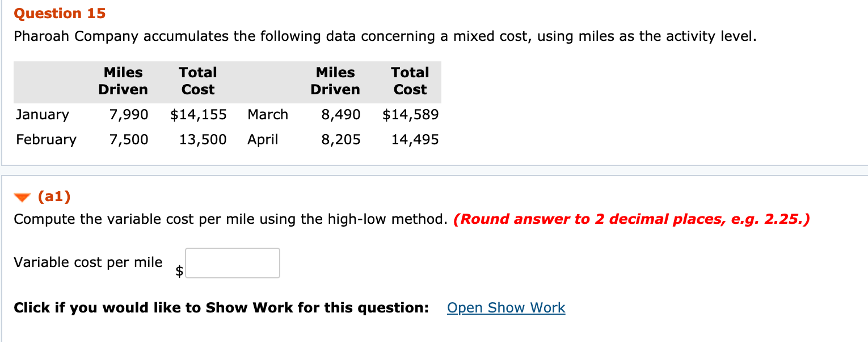This screenshot has height=342, width=868.
Task: Click the April row label
Action: 262,139
